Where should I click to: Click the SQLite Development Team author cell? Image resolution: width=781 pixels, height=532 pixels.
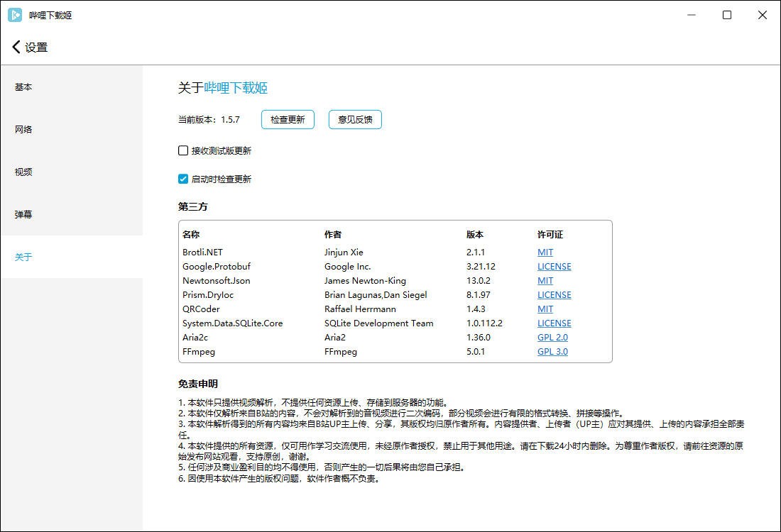(x=379, y=323)
